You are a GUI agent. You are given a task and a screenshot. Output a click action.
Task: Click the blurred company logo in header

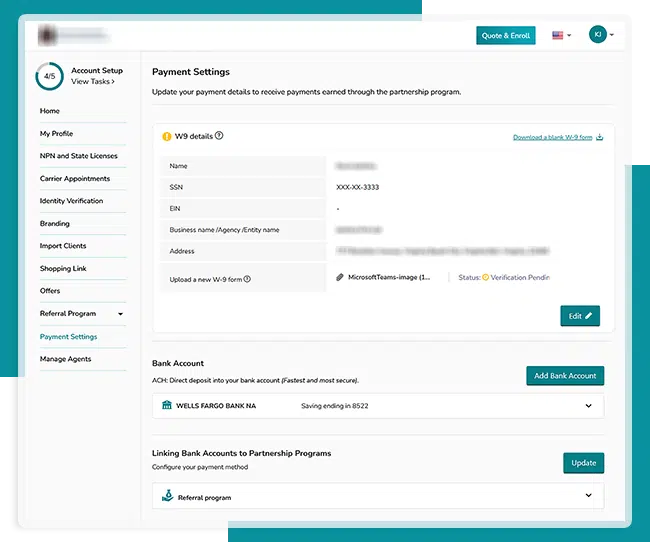click(x=73, y=36)
